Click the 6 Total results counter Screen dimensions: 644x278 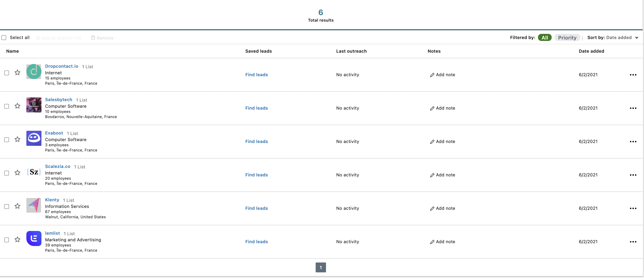tap(321, 16)
